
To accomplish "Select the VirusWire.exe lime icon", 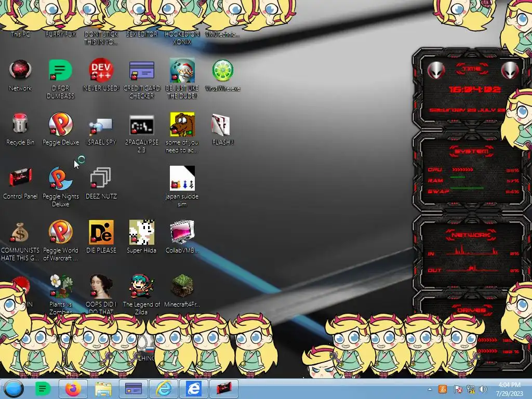I will (x=222, y=75).
